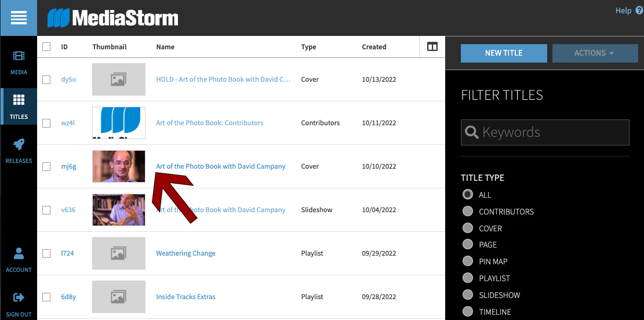Screen dimensions: 644x320
Task: Open the hamburger menu icon
Action: pos(19,18)
